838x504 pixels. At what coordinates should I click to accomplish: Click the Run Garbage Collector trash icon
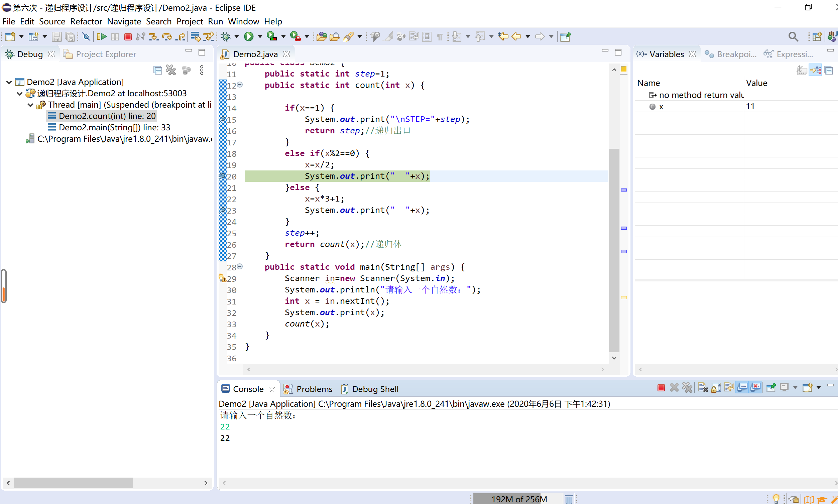tap(569, 499)
